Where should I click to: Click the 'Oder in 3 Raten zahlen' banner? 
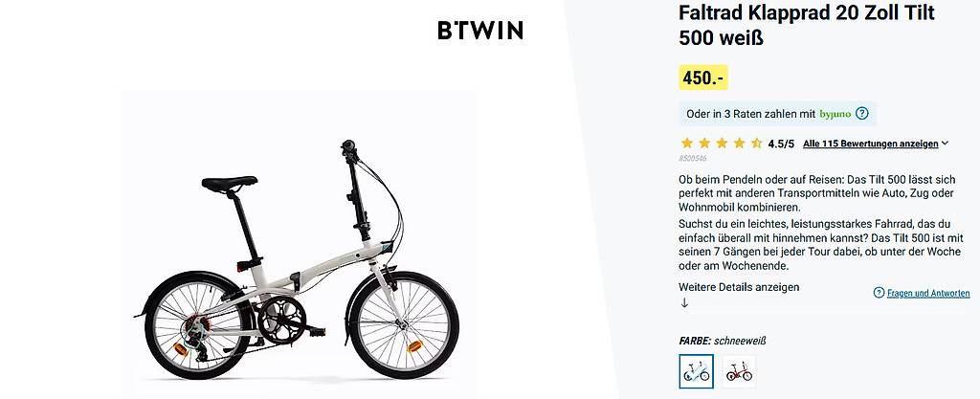749,114
